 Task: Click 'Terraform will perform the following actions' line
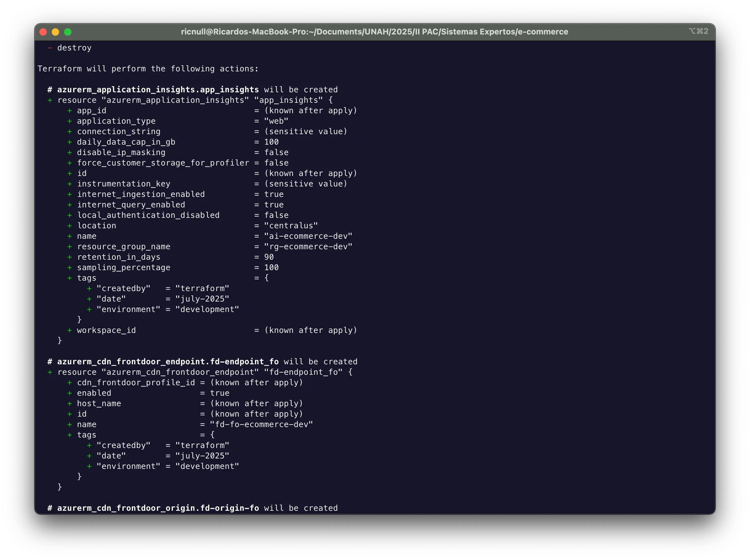click(x=148, y=69)
